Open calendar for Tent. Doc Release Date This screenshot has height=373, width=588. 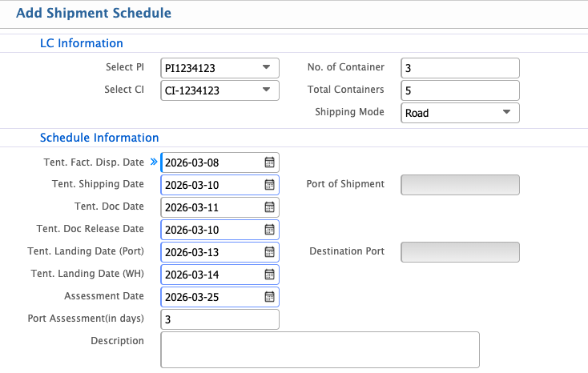tap(269, 230)
